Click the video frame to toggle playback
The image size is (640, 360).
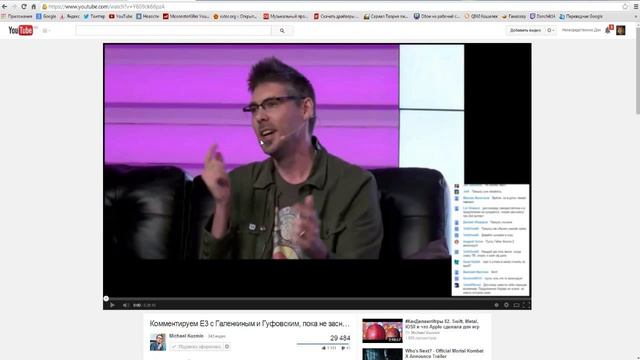pyautogui.click(x=317, y=171)
